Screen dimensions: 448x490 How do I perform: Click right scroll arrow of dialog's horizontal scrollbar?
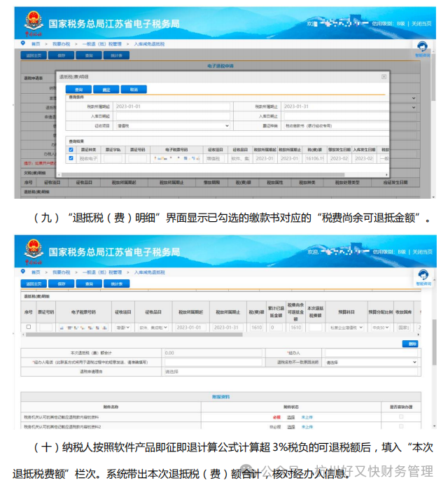[x=387, y=175]
